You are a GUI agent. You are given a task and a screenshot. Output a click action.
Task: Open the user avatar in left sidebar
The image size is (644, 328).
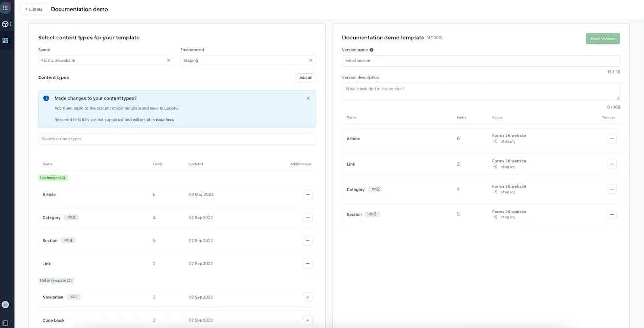pos(5,305)
